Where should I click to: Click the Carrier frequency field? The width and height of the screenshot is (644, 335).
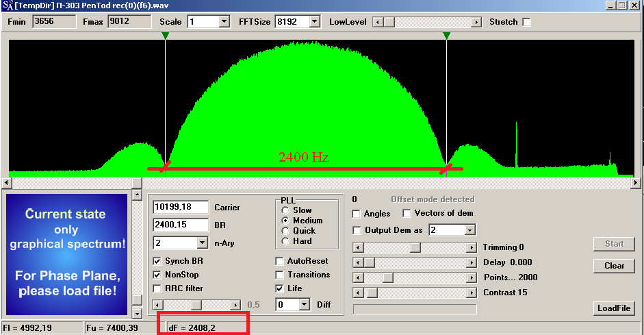(x=181, y=207)
